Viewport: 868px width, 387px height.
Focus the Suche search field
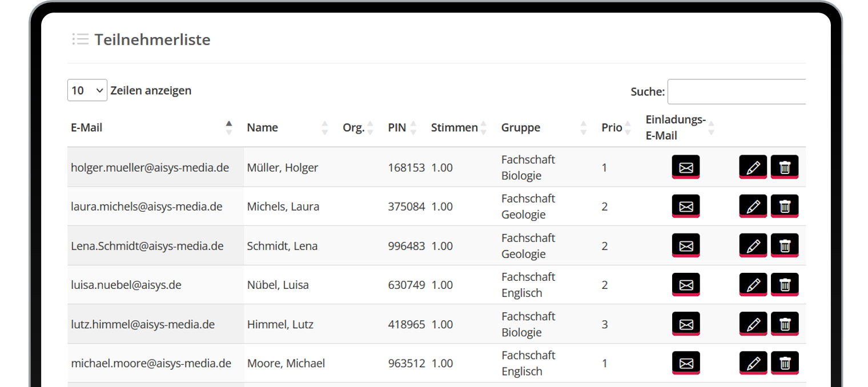point(737,91)
